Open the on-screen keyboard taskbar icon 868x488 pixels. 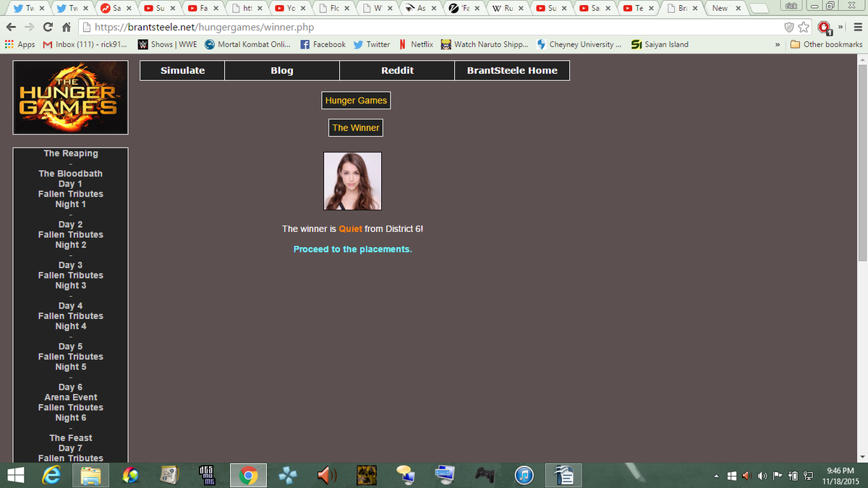coord(444,475)
